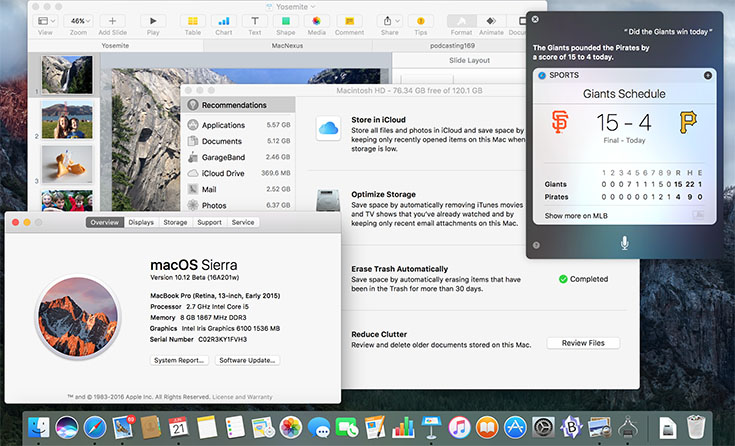The width and height of the screenshot is (735, 446).
Task: Select slide 1 waterfall thumbnail
Action: tap(67, 75)
